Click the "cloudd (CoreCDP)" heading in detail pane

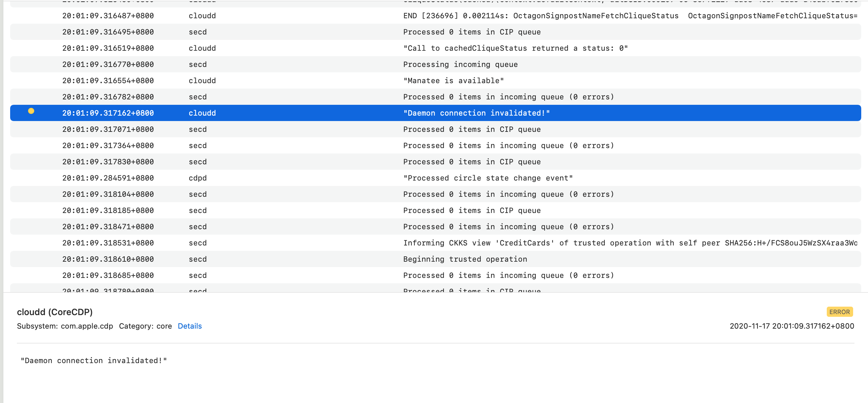coord(55,312)
